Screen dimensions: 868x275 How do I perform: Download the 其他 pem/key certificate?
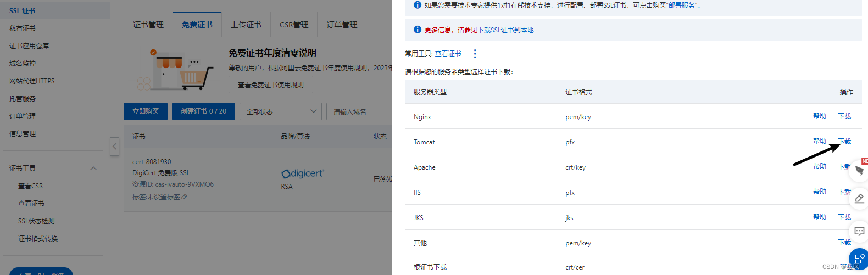pyautogui.click(x=844, y=242)
